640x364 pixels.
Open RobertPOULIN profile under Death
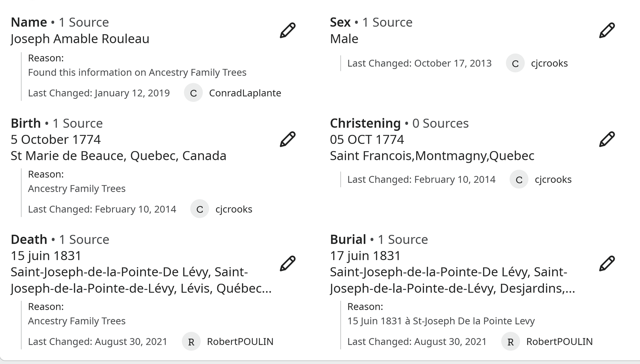[240, 341]
